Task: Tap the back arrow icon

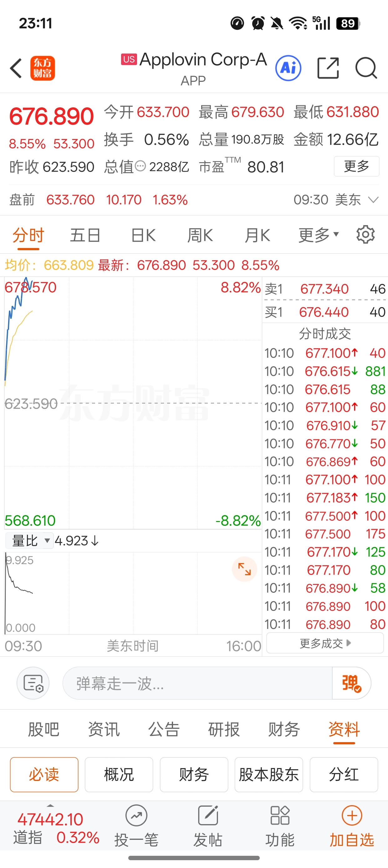Action: coord(16,68)
